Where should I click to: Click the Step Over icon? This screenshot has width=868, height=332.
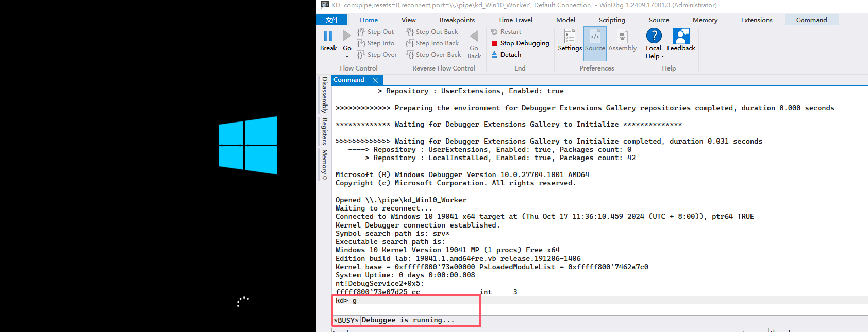[361, 55]
